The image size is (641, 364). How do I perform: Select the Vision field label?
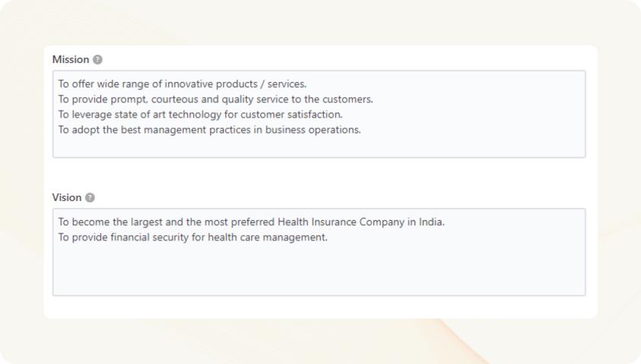click(67, 198)
